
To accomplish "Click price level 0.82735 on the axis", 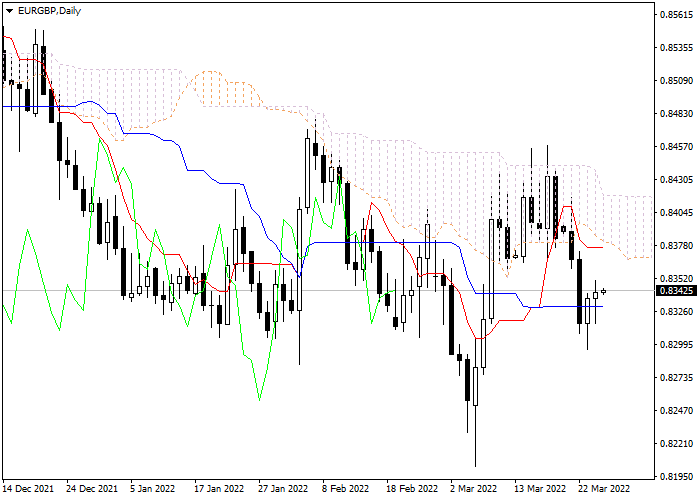I will tap(676, 378).
